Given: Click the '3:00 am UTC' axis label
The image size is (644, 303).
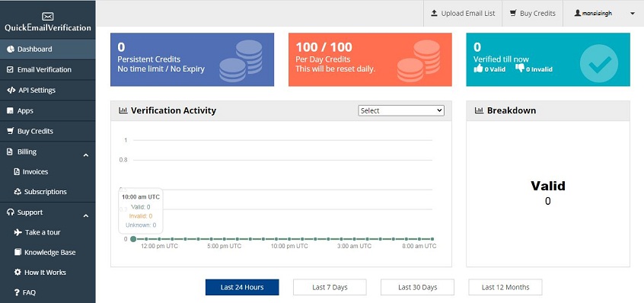Looking at the screenshot, I should [x=354, y=247].
